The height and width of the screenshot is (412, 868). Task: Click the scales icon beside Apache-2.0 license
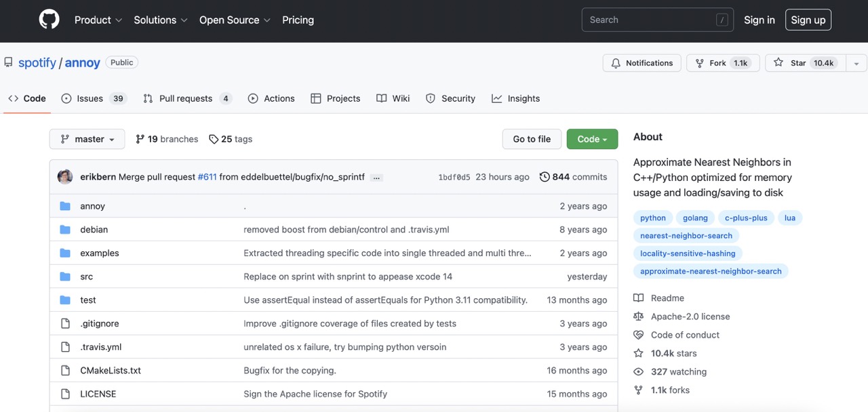point(638,316)
